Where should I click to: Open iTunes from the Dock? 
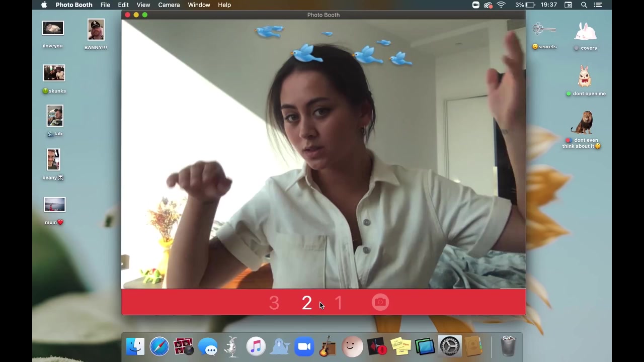coord(256,346)
